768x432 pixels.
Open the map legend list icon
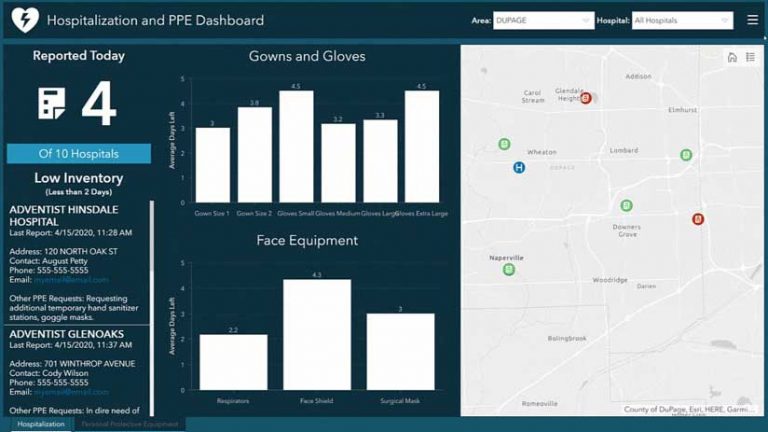[750, 57]
